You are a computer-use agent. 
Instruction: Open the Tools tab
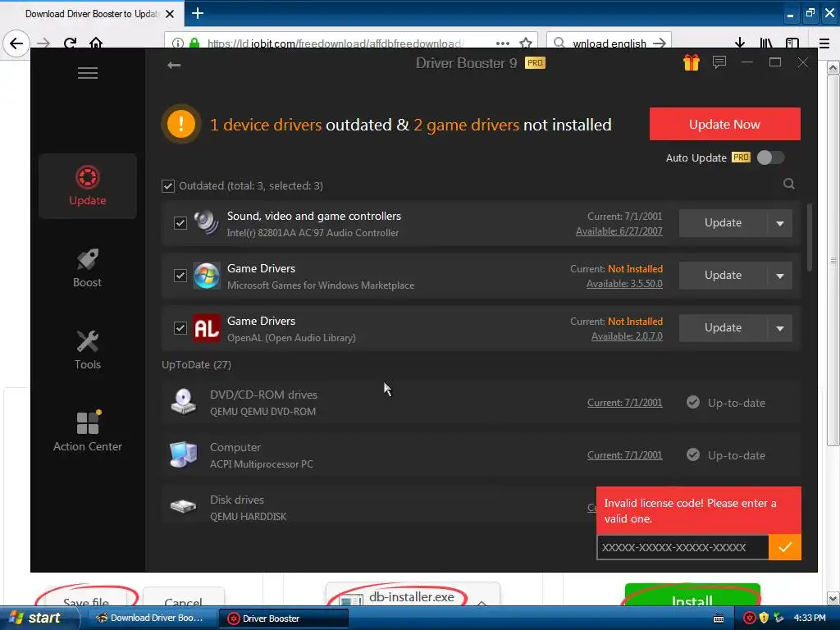(x=87, y=349)
